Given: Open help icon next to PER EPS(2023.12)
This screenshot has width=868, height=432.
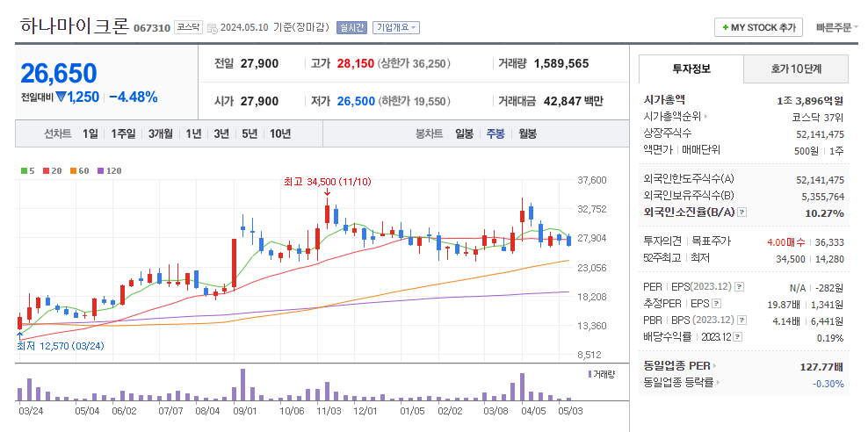Looking at the screenshot, I should pyautogui.click(x=739, y=286).
